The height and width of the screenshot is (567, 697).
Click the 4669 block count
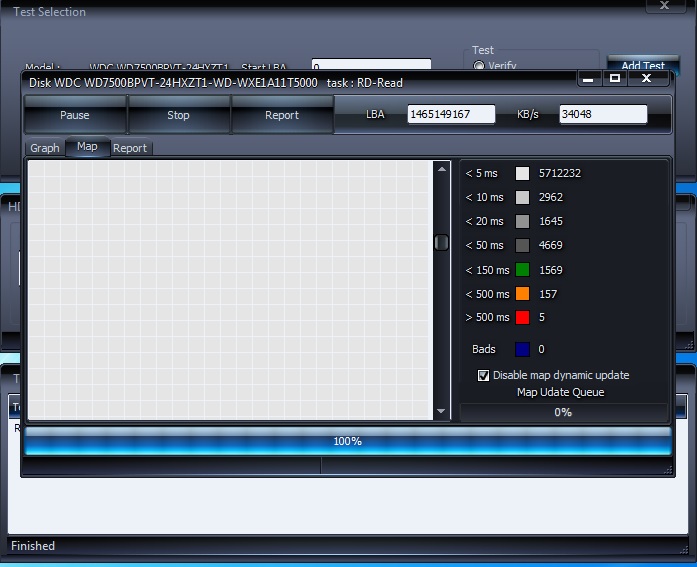(x=551, y=245)
